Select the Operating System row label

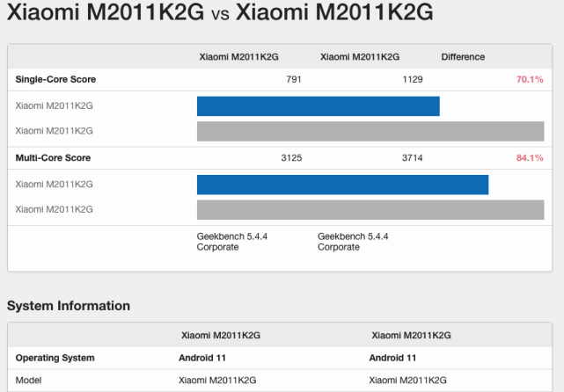point(55,358)
